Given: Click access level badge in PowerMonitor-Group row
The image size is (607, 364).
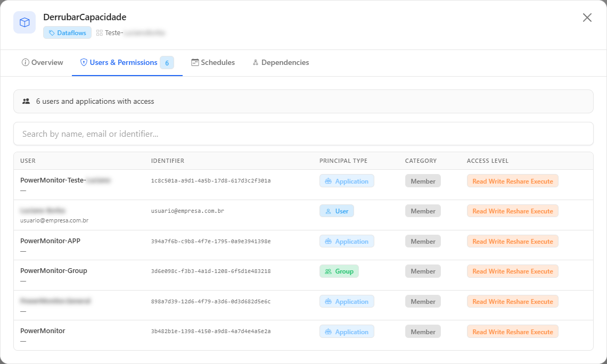Looking at the screenshot, I should coord(513,271).
